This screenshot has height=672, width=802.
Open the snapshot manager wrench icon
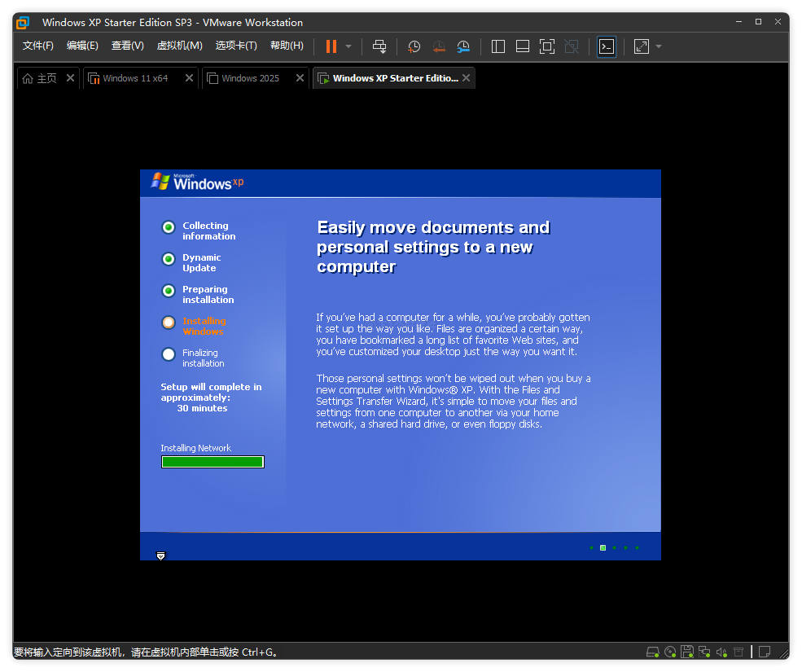[463, 46]
